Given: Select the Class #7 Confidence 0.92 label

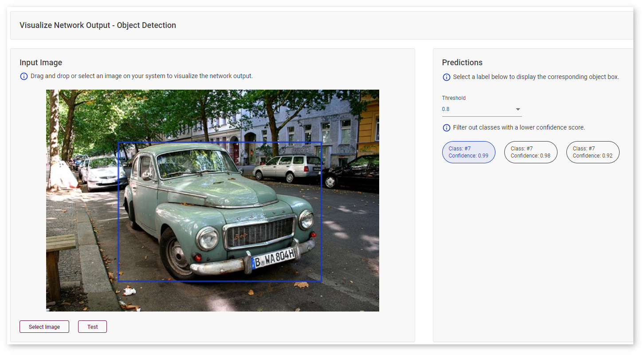Looking at the screenshot, I should (x=593, y=152).
